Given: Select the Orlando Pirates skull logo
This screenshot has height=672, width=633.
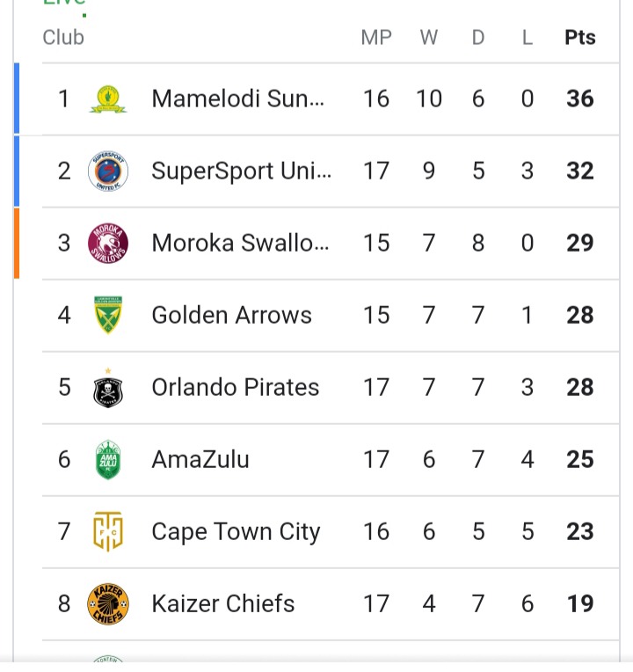Looking at the screenshot, I should (x=108, y=387).
